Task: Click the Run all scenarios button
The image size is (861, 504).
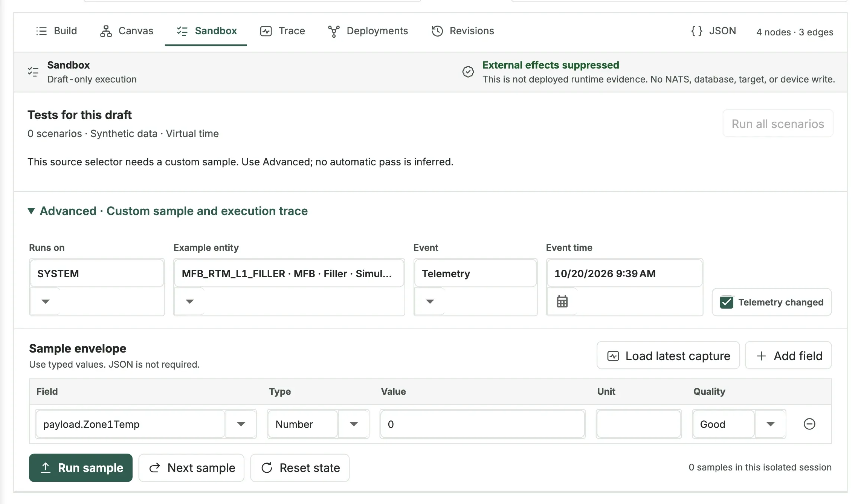Action: (x=778, y=124)
